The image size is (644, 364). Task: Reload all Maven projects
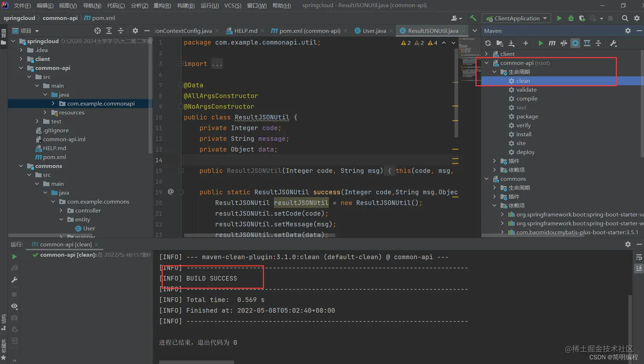[x=488, y=43]
